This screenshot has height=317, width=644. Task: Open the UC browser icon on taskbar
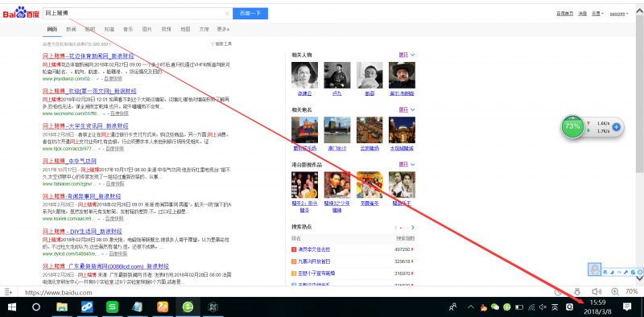163,307
